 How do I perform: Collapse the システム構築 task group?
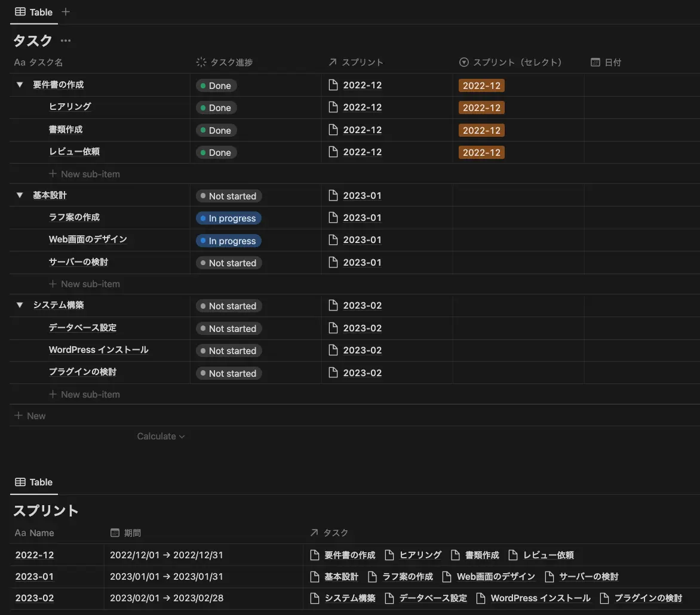20,305
